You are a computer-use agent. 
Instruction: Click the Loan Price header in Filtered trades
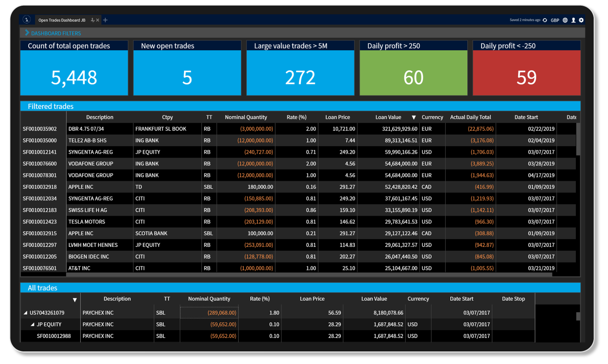337,117
